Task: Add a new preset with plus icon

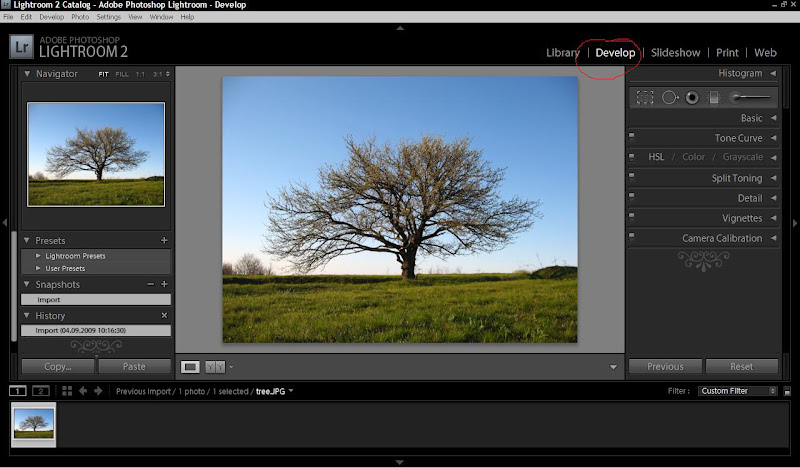Action: pyautogui.click(x=164, y=241)
